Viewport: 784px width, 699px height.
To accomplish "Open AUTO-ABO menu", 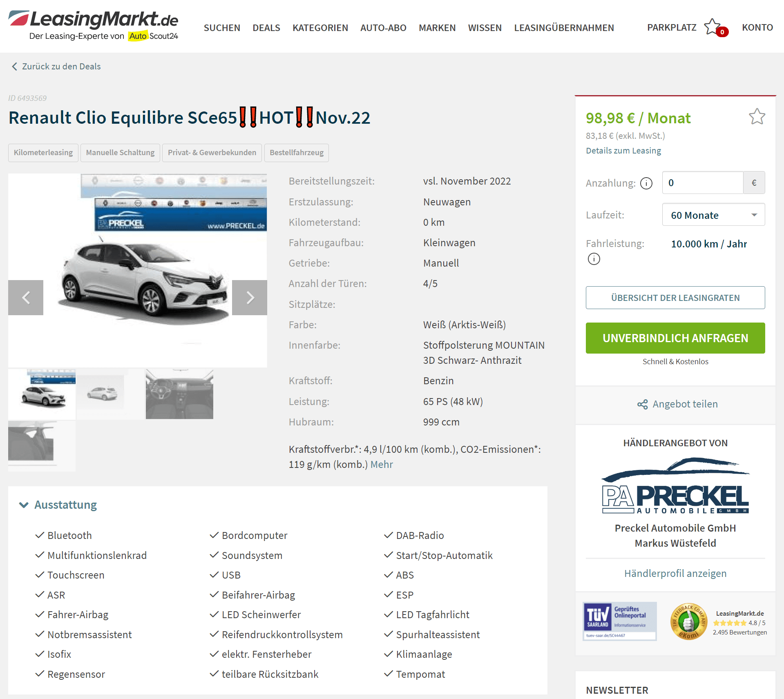I will pyautogui.click(x=383, y=28).
